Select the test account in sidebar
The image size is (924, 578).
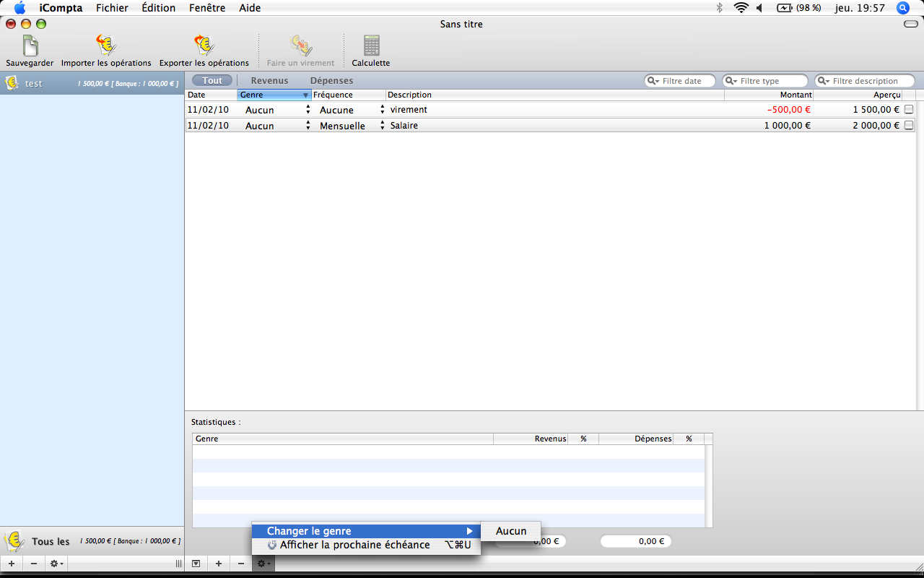click(92, 83)
